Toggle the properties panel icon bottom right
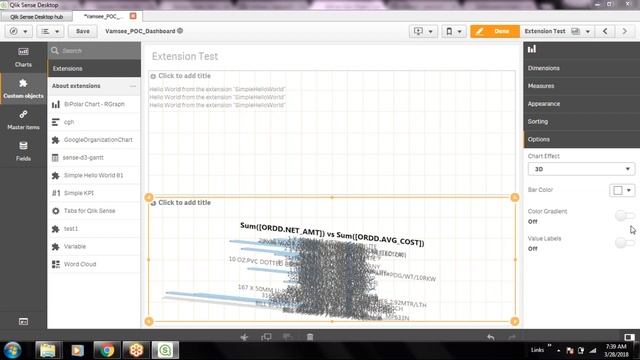 click(629, 337)
